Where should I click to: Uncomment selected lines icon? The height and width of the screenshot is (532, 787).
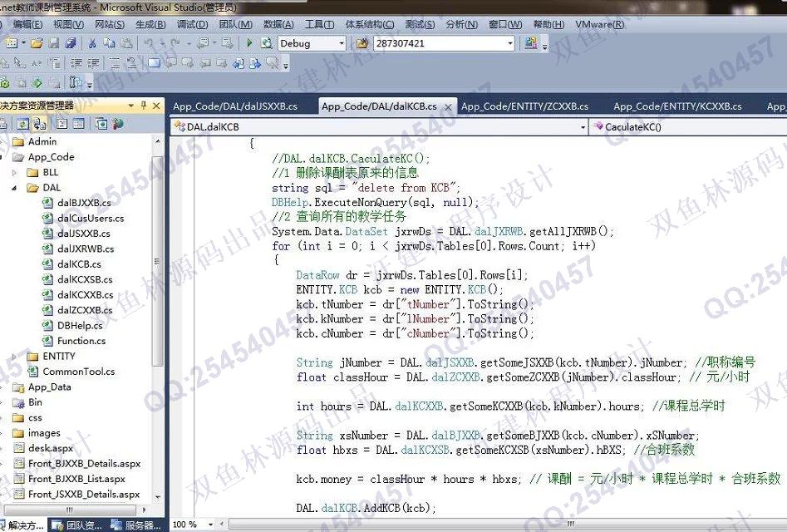pos(132,63)
